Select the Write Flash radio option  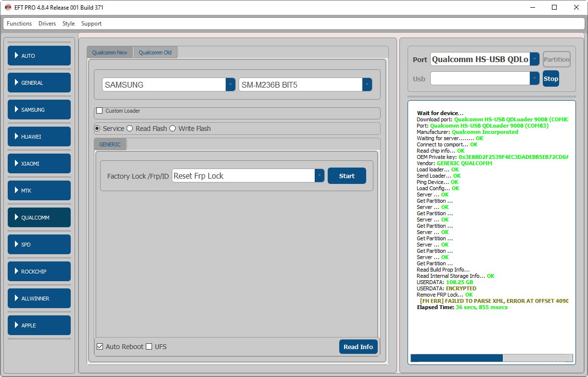[x=173, y=129]
